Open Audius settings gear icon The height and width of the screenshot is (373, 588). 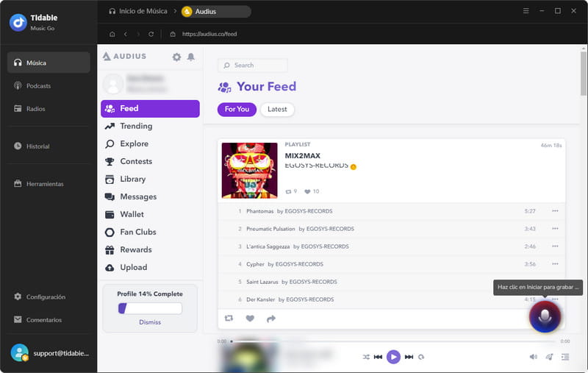pyautogui.click(x=176, y=57)
